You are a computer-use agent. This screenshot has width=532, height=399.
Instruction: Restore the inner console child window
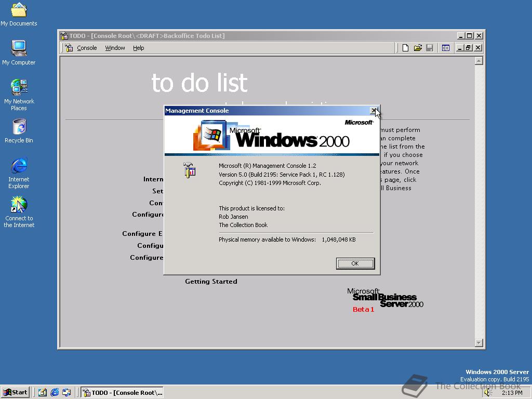coord(468,48)
